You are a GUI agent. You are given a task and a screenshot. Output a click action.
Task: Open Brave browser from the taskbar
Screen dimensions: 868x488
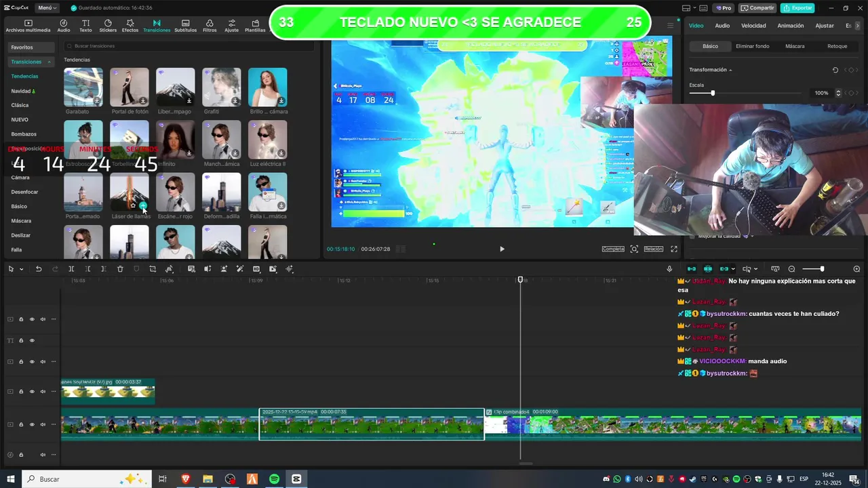coord(186,479)
